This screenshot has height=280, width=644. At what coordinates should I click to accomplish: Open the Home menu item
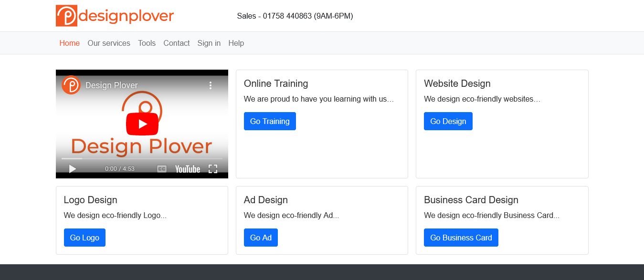pyautogui.click(x=69, y=43)
